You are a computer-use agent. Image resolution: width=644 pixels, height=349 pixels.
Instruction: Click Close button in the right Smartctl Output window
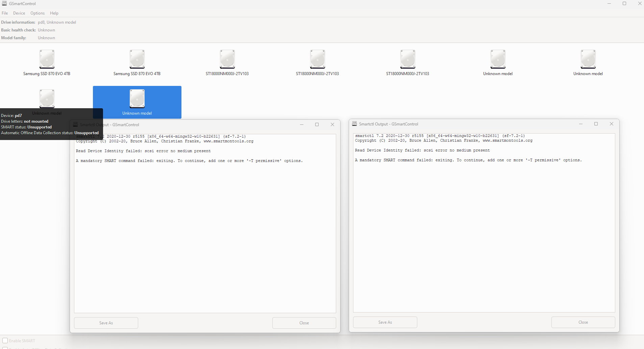click(x=583, y=322)
